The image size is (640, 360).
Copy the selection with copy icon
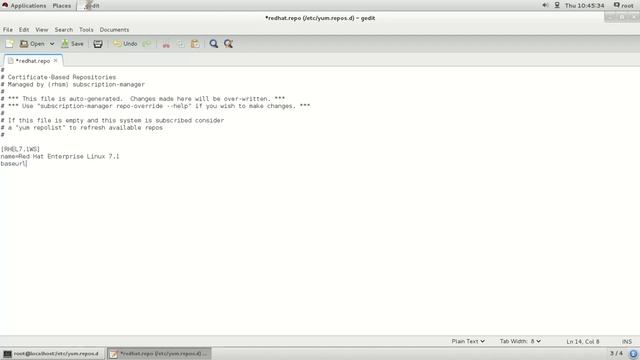[180, 44]
